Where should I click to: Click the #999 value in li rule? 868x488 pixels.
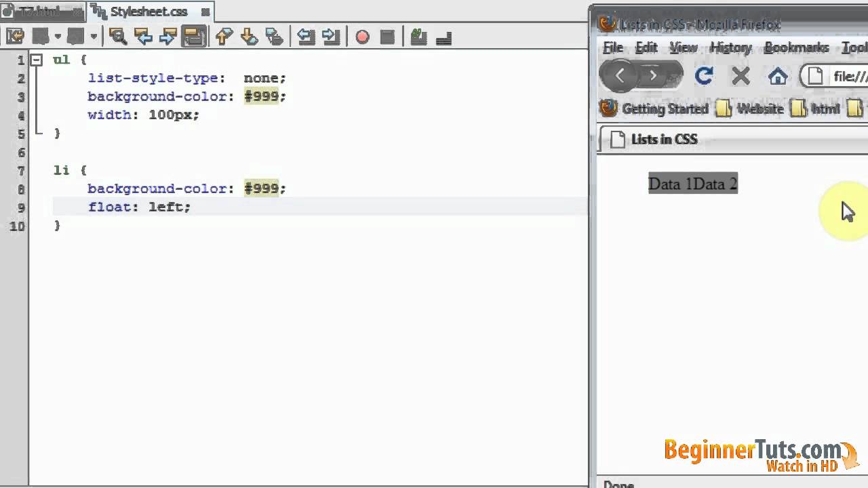point(261,188)
